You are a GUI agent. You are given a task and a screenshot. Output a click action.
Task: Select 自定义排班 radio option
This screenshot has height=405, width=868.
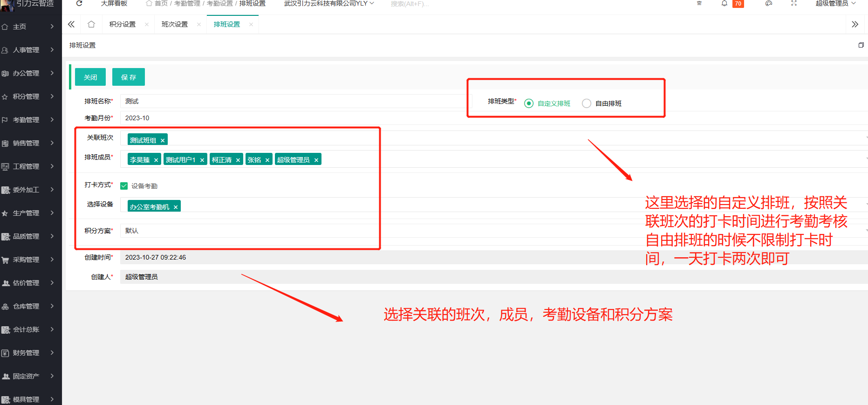click(x=529, y=103)
